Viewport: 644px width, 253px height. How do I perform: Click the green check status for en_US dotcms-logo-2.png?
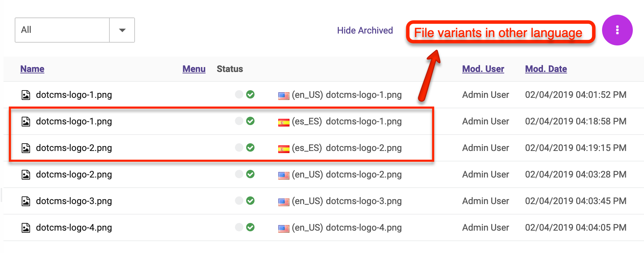[250, 174]
